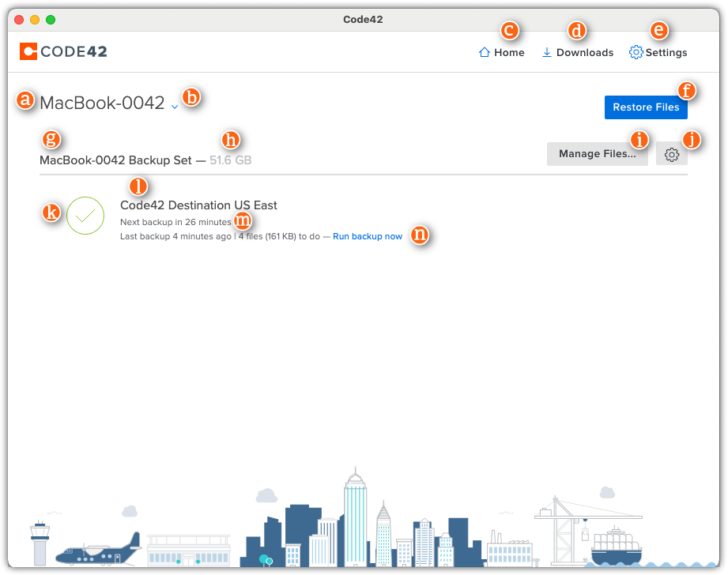Click the Code42 logo
This screenshot has height=575, width=728.
coord(63,51)
